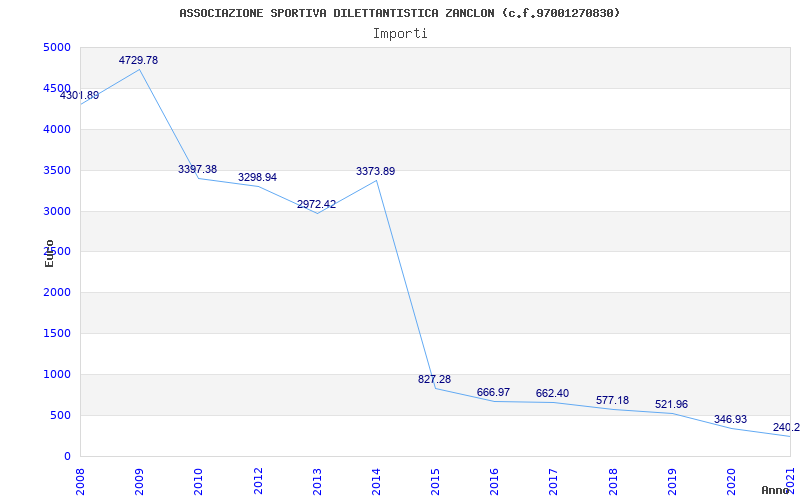Click y-axis tick 1500
Viewport: 800px width, 500px height.
tap(57, 333)
